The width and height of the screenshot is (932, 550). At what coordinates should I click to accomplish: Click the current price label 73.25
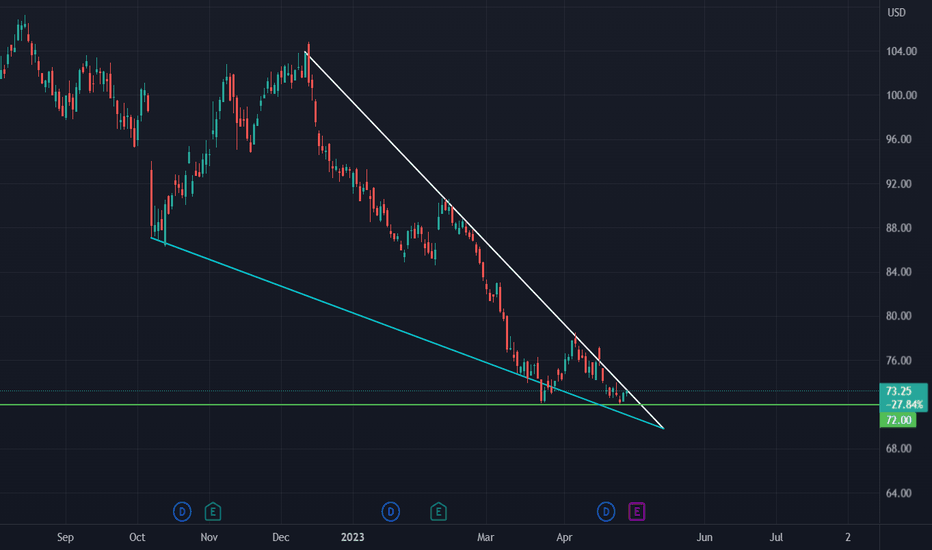click(898, 391)
